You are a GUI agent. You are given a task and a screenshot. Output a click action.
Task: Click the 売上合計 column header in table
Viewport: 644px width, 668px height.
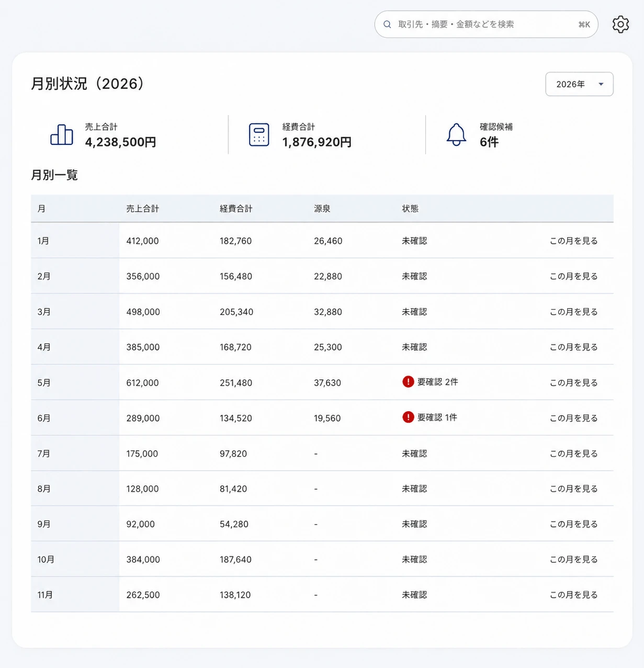click(x=142, y=209)
